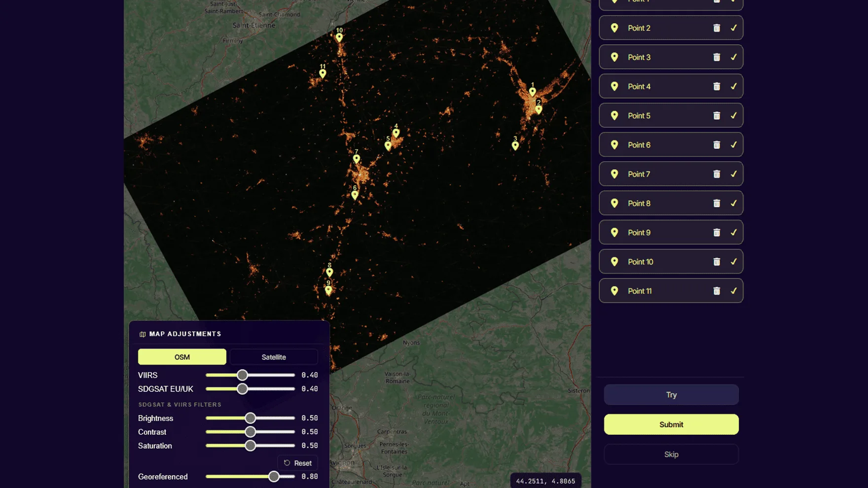This screenshot has width=868, height=488.
Task: Switch basemap to the OSM tab
Action: coord(182,357)
